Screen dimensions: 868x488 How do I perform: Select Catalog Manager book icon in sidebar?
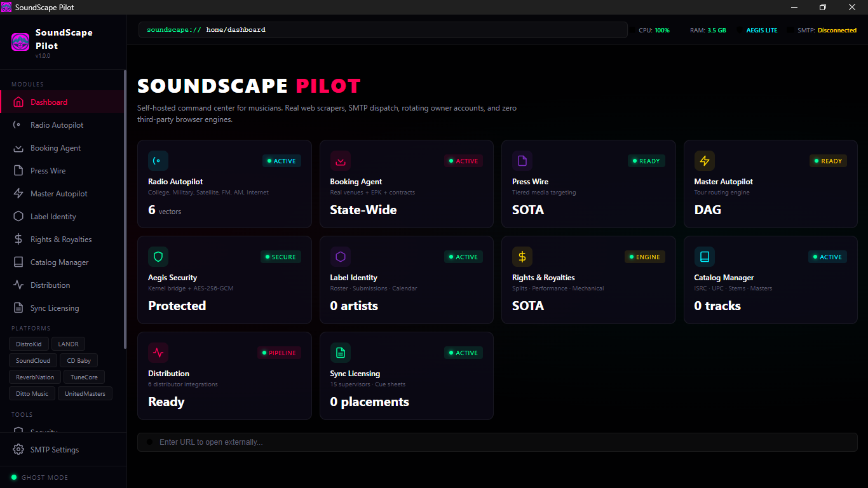(x=18, y=262)
